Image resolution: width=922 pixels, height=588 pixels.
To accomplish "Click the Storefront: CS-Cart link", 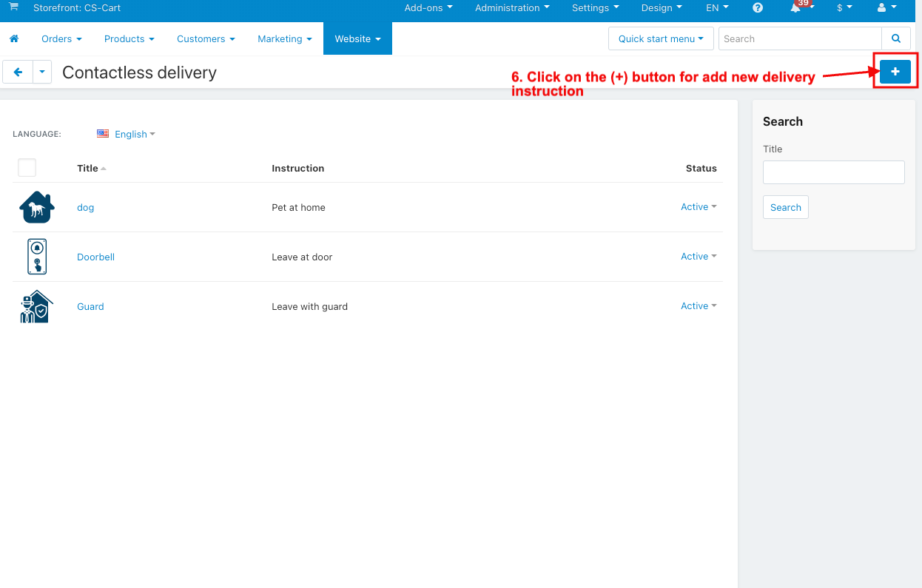I will [x=77, y=8].
